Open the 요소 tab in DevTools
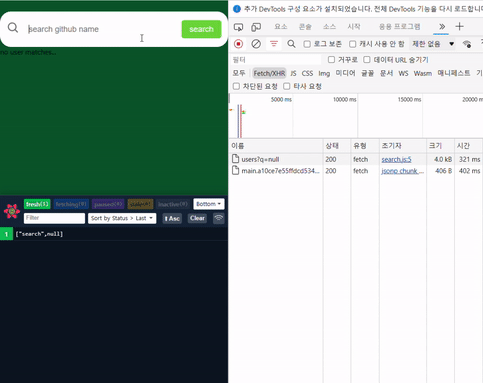The image size is (483, 383). (x=281, y=26)
